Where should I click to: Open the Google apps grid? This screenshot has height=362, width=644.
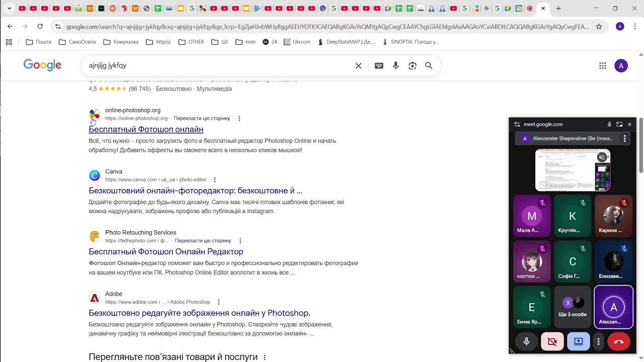(x=602, y=66)
